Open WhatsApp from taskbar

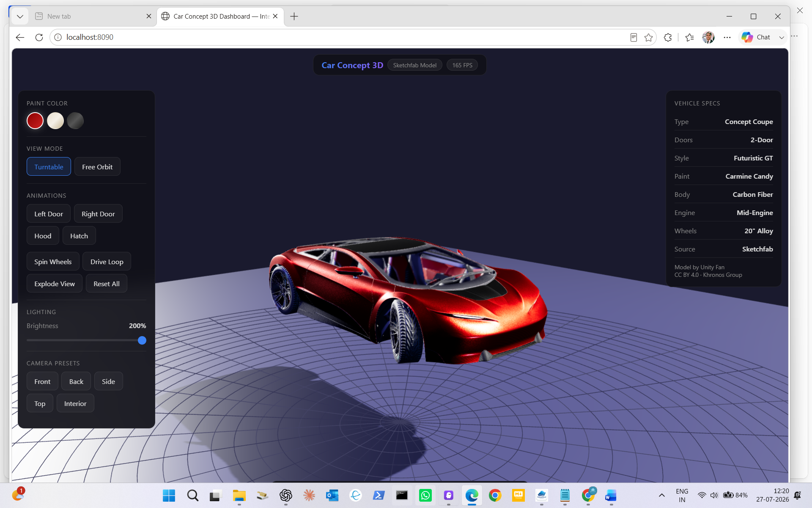[425, 495]
